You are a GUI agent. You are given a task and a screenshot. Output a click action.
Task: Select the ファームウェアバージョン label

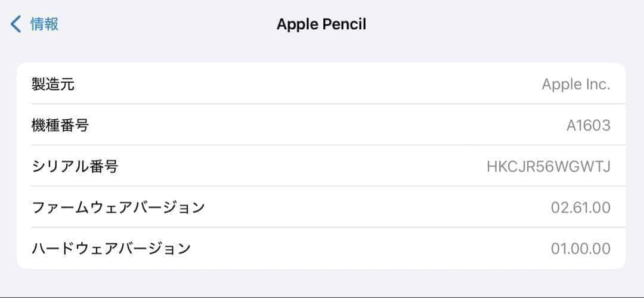pos(118,207)
